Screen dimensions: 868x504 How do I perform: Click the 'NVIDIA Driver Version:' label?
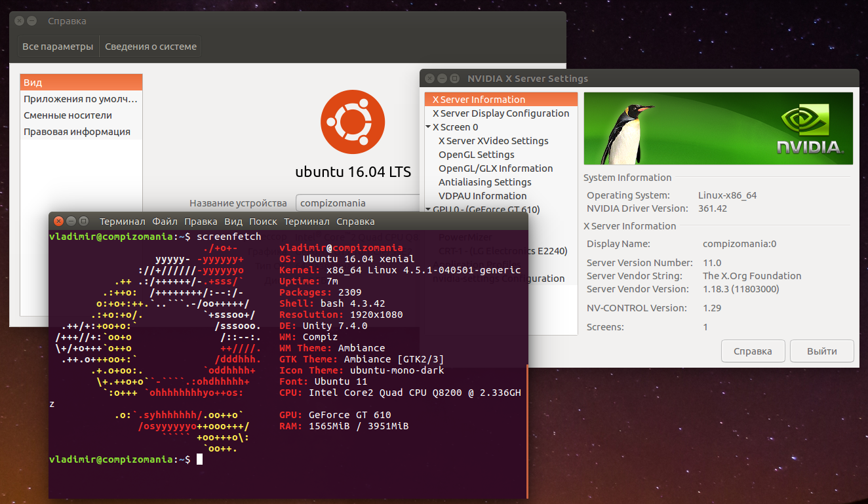pos(637,208)
